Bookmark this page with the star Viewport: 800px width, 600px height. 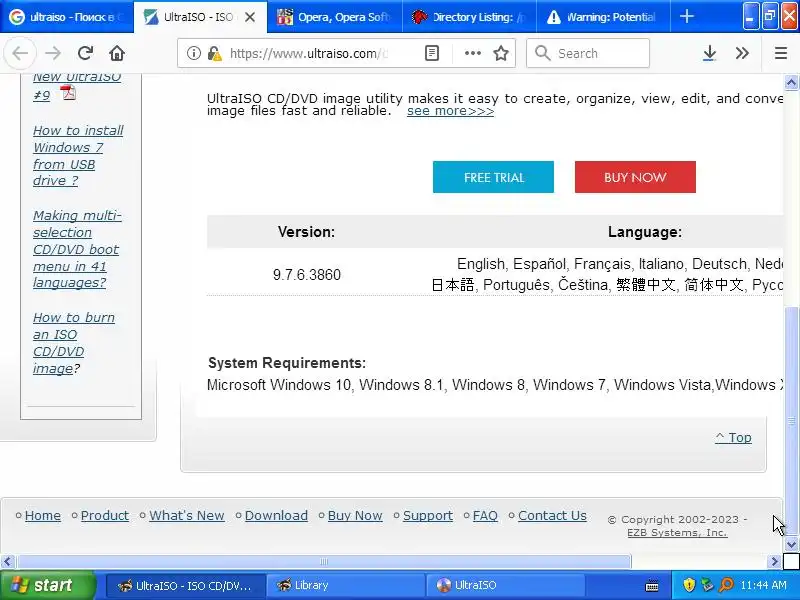click(501, 53)
